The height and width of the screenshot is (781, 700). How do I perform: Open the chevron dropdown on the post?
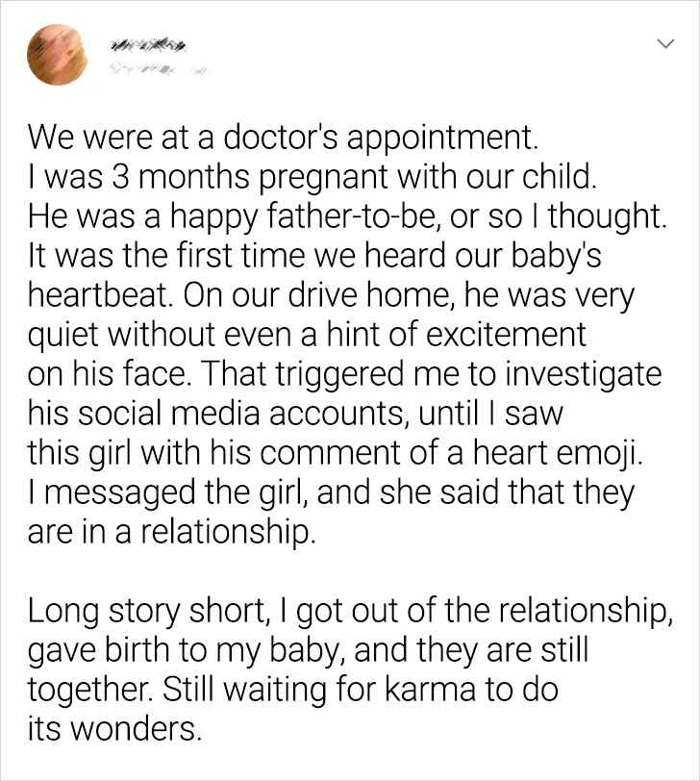click(x=664, y=44)
